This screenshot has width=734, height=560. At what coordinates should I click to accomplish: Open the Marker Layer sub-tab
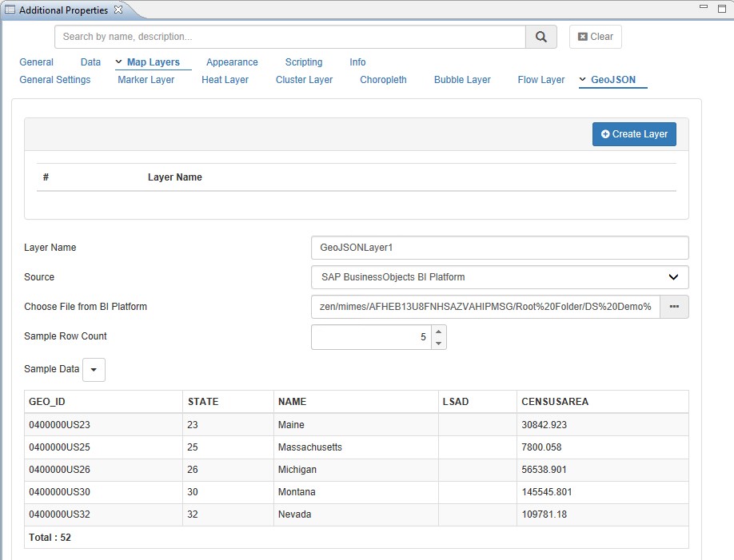[x=146, y=80]
